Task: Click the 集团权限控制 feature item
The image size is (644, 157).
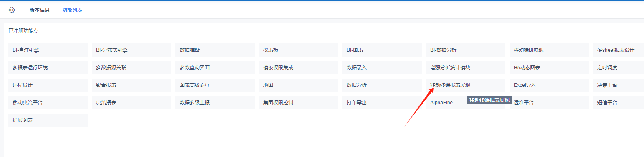Action: pyautogui.click(x=299, y=103)
